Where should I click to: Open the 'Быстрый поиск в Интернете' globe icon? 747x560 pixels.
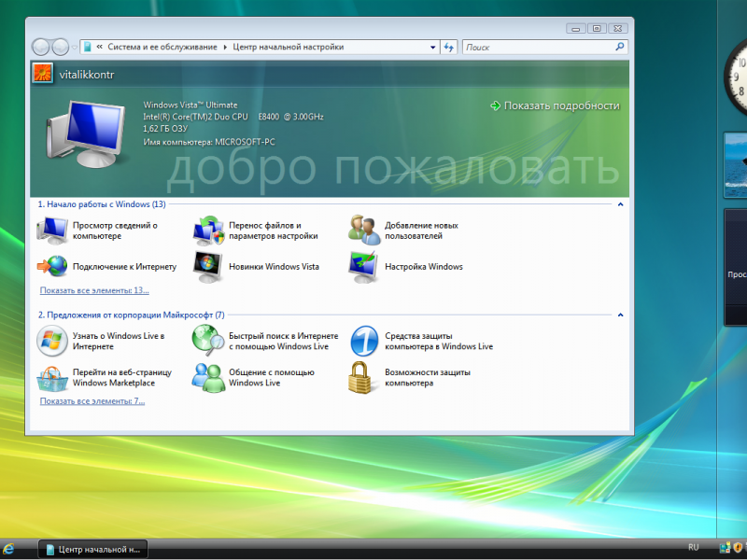pos(208,340)
